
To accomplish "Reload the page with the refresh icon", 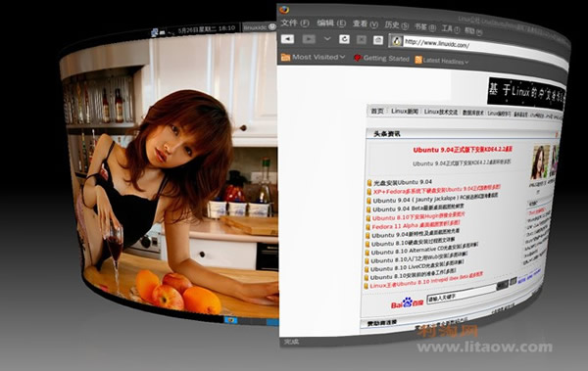I will coord(344,39).
